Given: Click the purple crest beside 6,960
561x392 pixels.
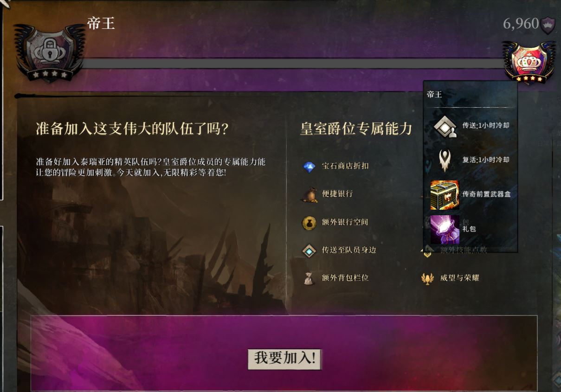Looking at the screenshot, I should 548,24.
